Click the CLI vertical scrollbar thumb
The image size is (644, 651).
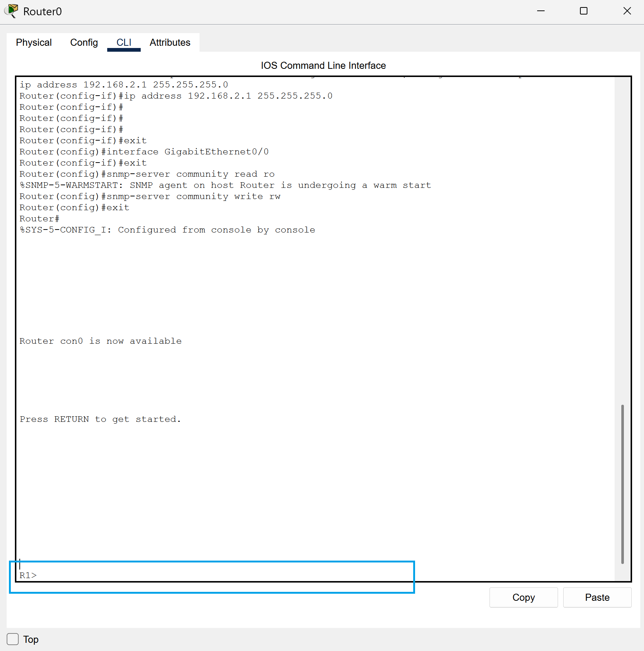click(622, 484)
